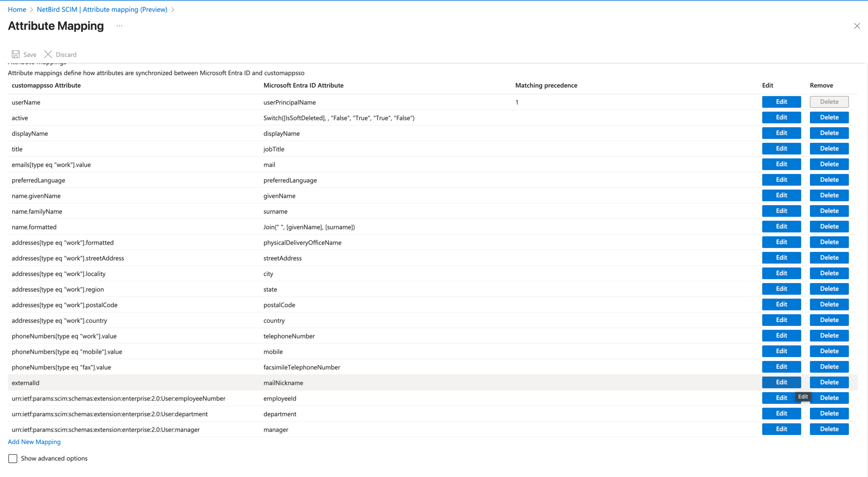Viewport: 868px width, 477px height.
Task: Navigate to Home breadcrumb
Action: 17,9
